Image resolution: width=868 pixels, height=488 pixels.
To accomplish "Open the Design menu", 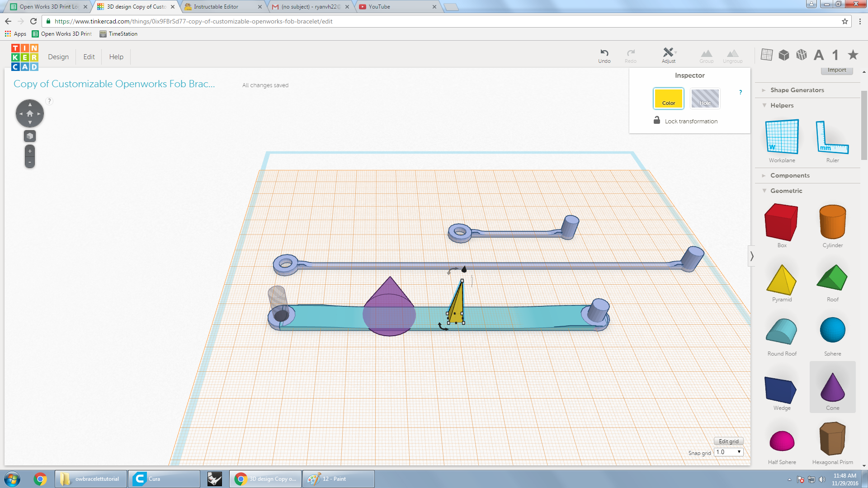I will point(58,57).
